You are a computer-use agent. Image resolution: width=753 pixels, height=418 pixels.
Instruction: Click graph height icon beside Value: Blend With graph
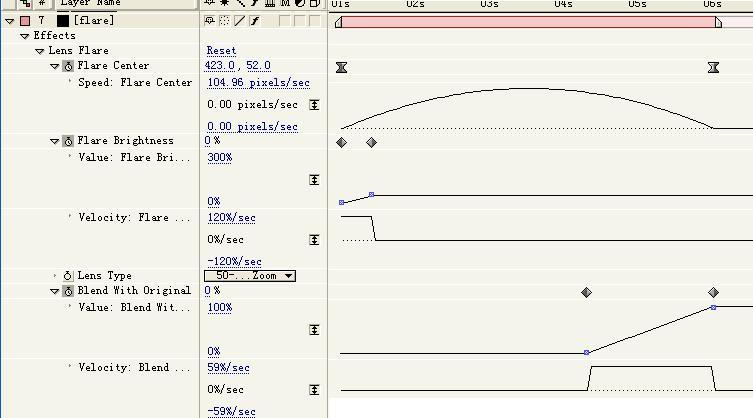[x=314, y=330]
